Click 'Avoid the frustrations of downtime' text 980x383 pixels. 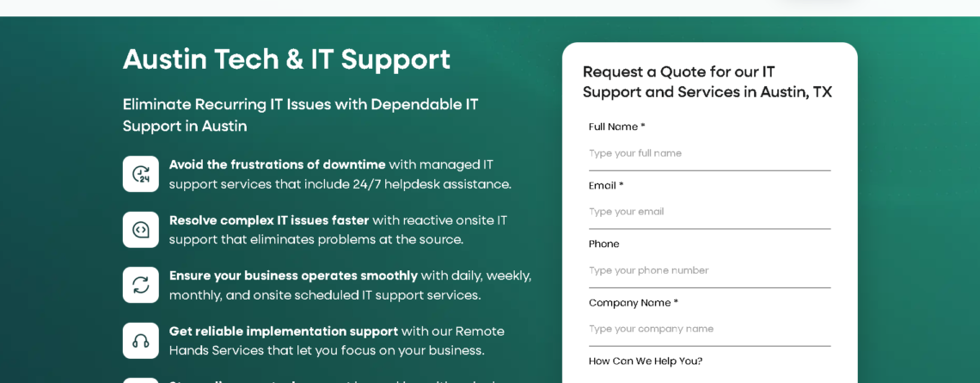click(278, 164)
